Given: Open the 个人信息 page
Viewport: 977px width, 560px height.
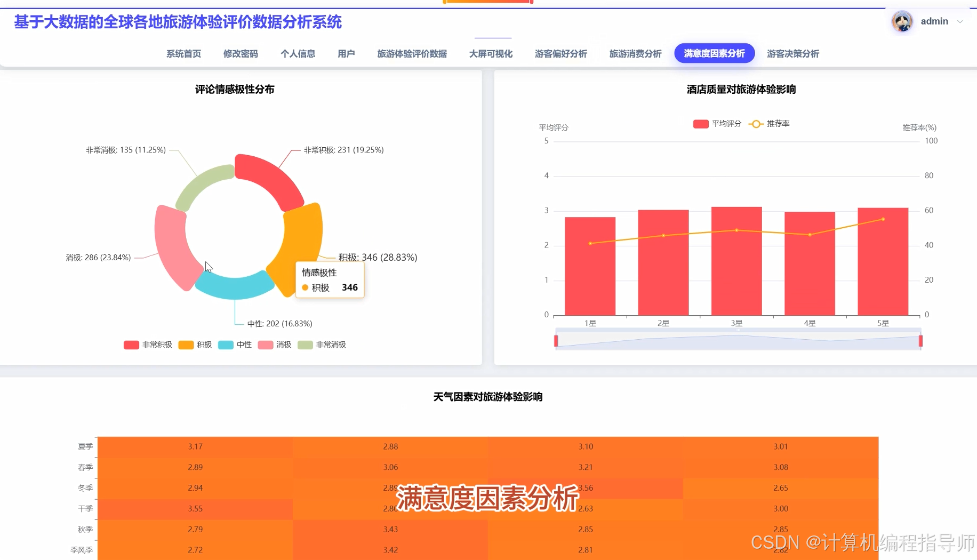Looking at the screenshot, I should tap(298, 53).
